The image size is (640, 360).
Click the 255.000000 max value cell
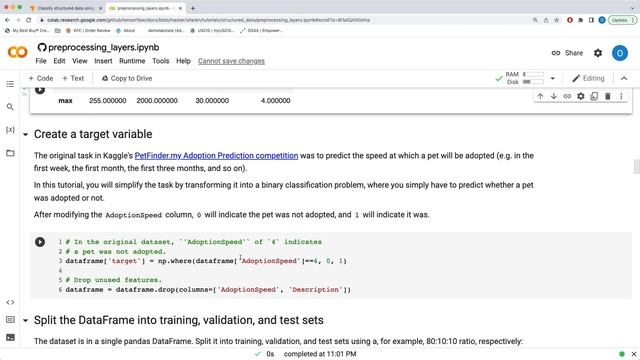tap(107, 101)
